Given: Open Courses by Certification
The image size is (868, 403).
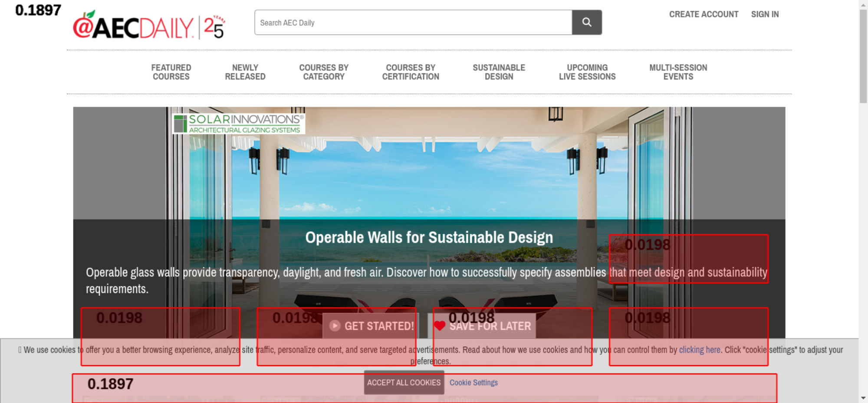Looking at the screenshot, I should 410,72.
